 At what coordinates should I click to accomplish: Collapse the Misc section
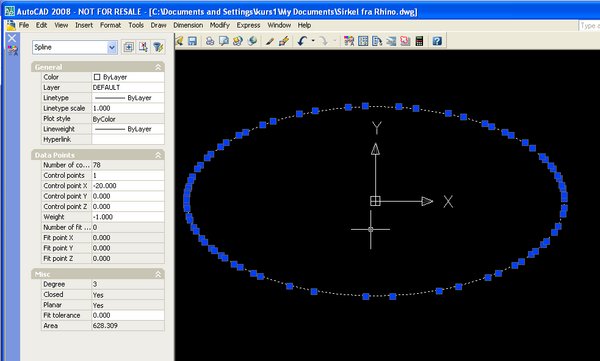click(x=158, y=274)
